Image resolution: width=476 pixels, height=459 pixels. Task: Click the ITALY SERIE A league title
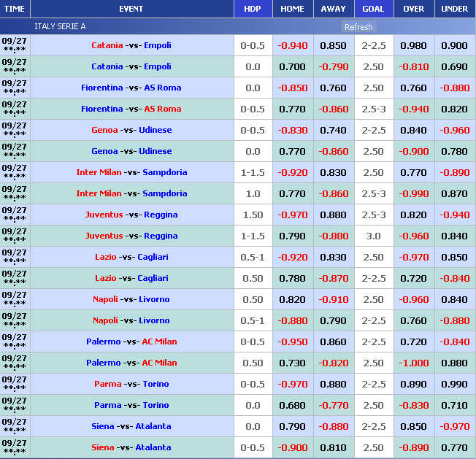click(60, 26)
